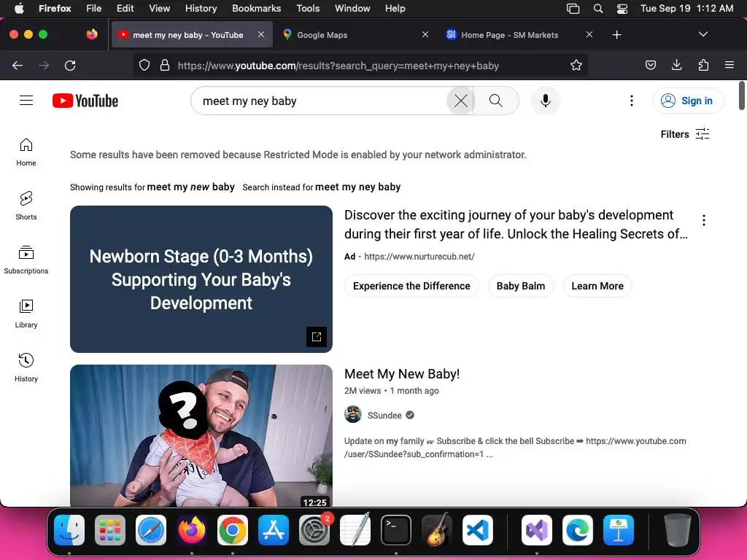Click the Firefox address bar URL
The image size is (747, 560).
[338, 65]
